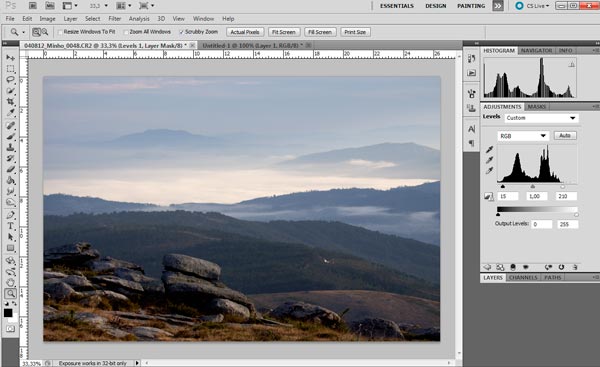The width and height of the screenshot is (600, 367).
Task: Select the Eraser tool
Action: point(10,170)
